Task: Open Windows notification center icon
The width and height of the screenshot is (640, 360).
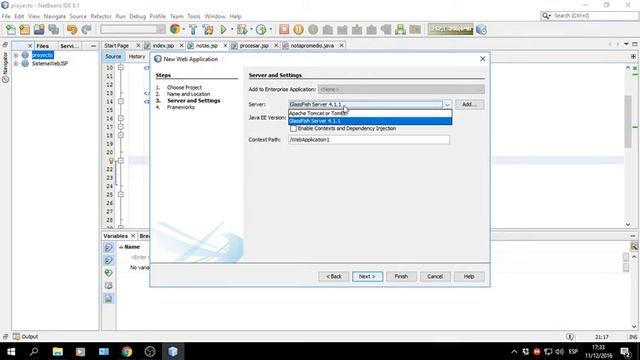Action: 625,351
